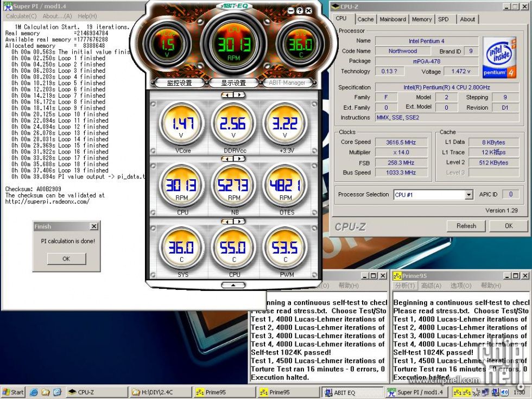Click the Checksum: A00B2909 line in Super PI
This screenshot has width=532, height=399.
click(33, 189)
